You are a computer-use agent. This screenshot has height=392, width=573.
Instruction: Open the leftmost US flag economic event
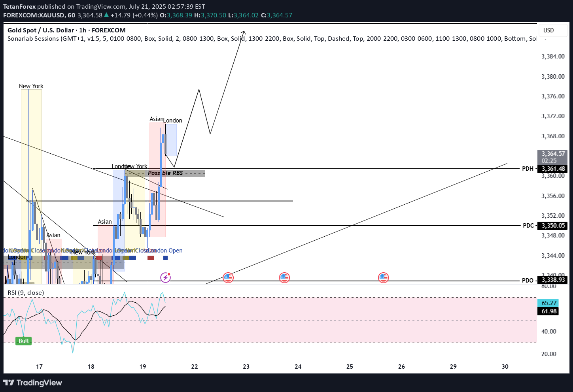[x=228, y=277]
